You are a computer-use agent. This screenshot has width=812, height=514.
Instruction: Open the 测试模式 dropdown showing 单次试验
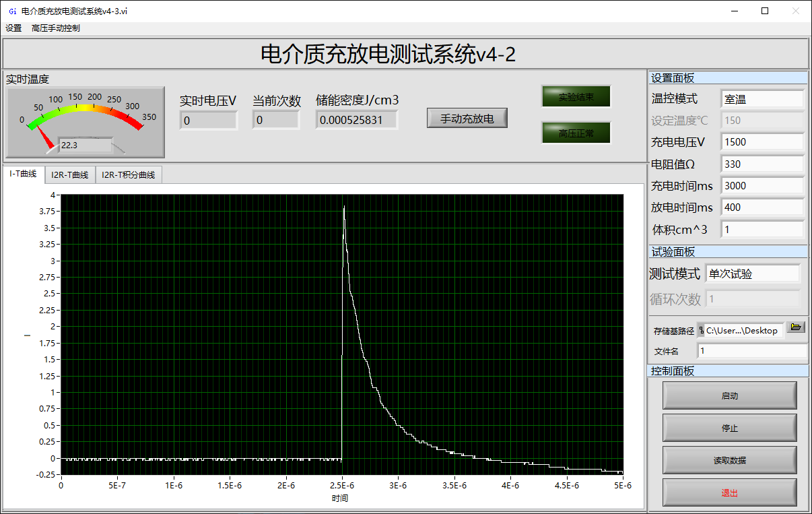tap(751, 274)
